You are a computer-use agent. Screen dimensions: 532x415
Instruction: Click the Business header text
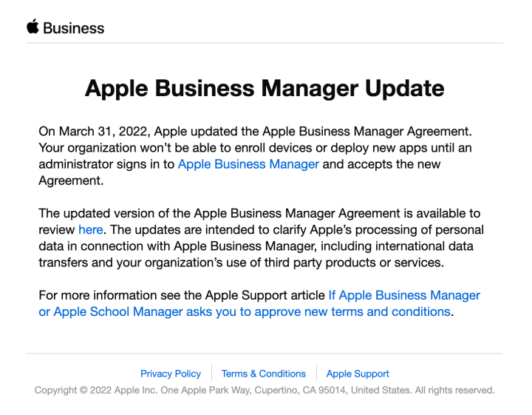pyautogui.click(x=74, y=28)
